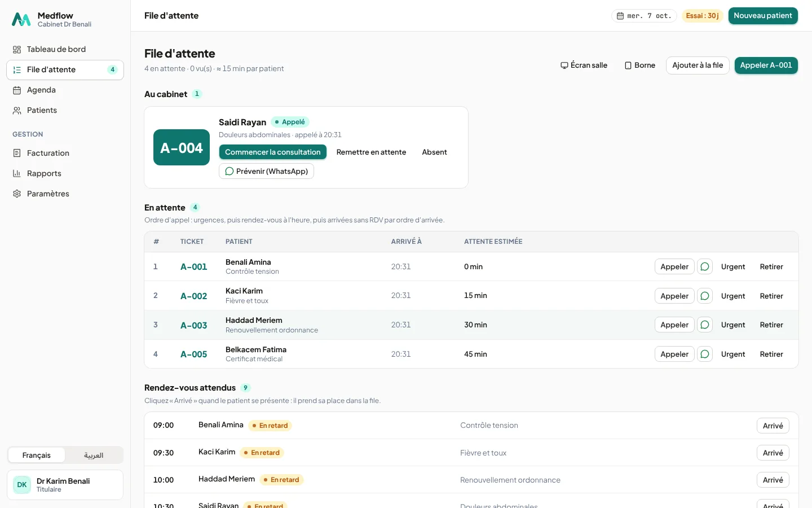Start consultation for Saidi Rayan
Viewport: 812px width, 508px height.
coord(273,152)
